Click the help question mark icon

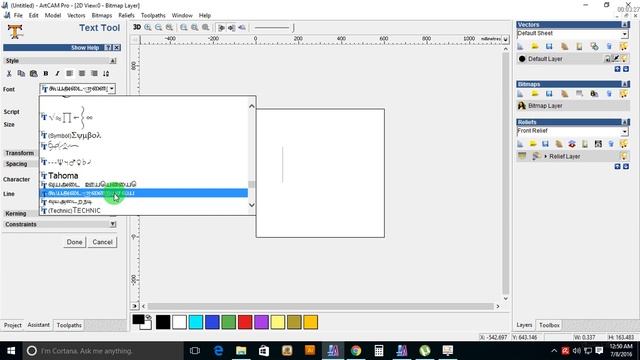point(108,48)
